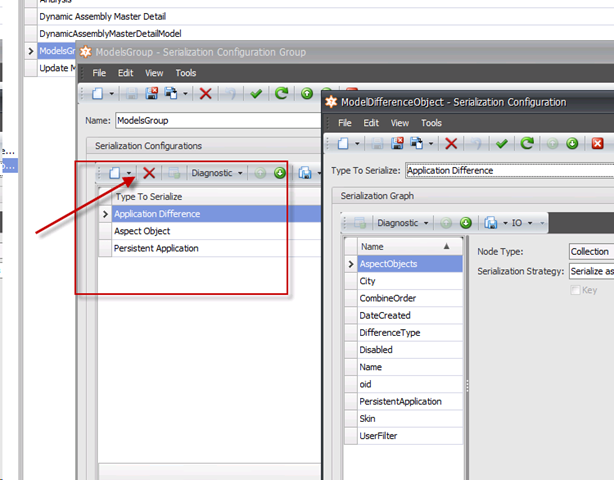
Task: Select Application Difference row in configurations list
Action: coord(210,214)
